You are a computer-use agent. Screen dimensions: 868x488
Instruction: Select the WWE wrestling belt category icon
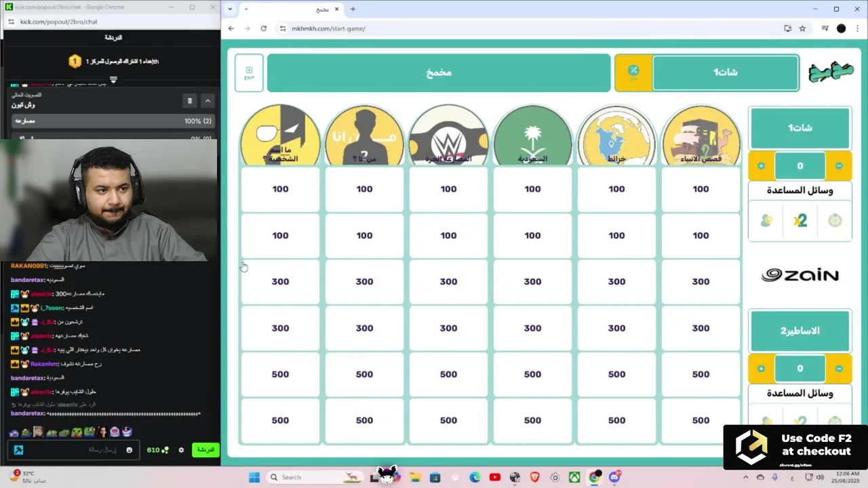point(448,136)
